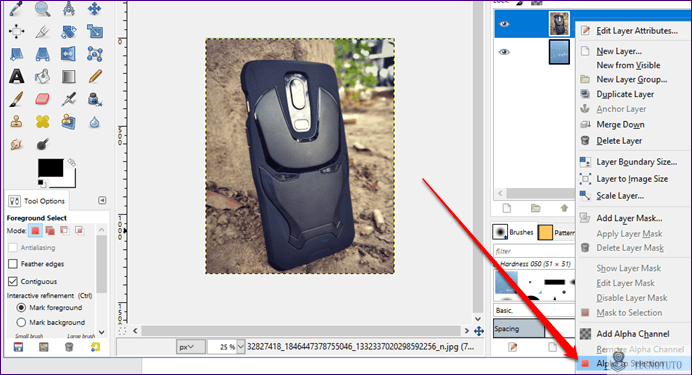Enable Feather edges checkbox
The width and height of the screenshot is (692, 375).
click(x=13, y=264)
